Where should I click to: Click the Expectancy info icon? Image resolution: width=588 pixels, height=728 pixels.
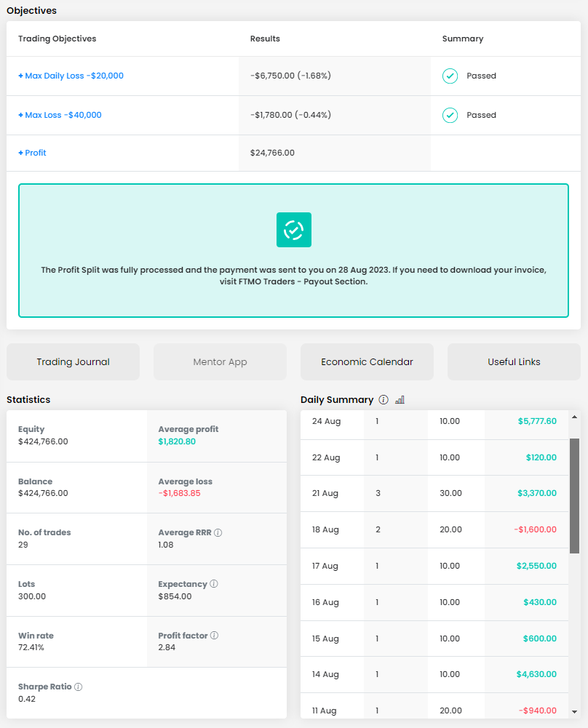pyautogui.click(x=214, y=583)
